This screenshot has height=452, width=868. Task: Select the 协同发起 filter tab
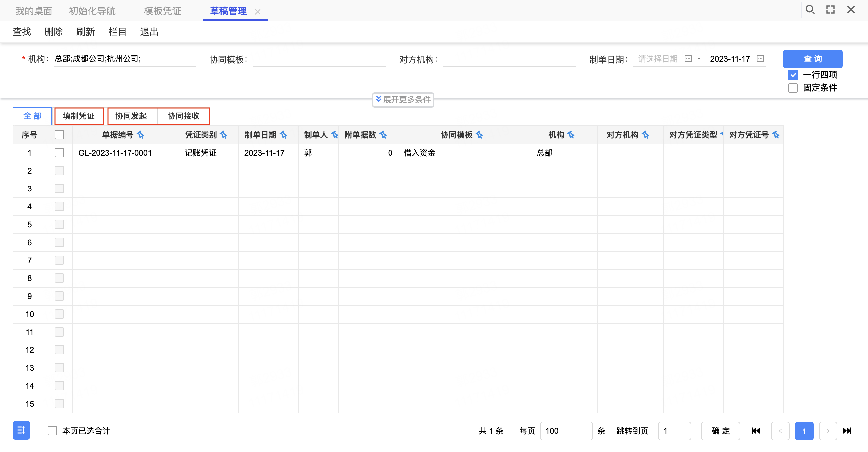[x=131, y=116]
